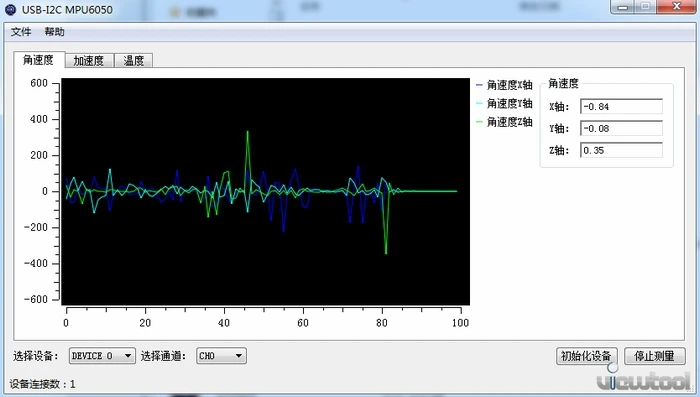Screen dimensions: 700x397
Task: Open the 帮助 menu
Action: point(54,32)
